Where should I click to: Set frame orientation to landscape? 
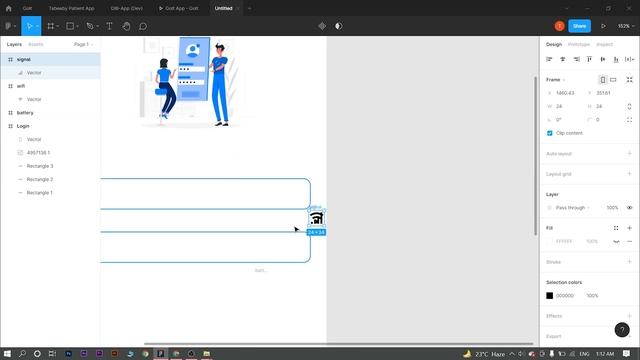coord(613,80)
